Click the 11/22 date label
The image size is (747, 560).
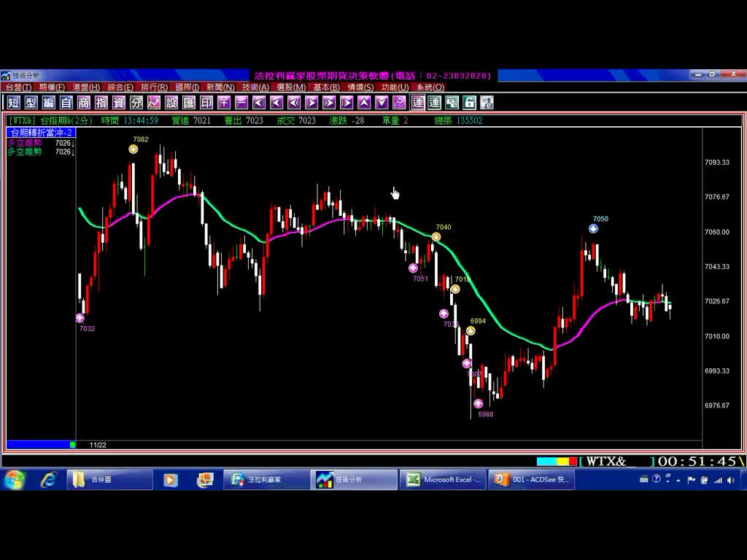[98, 445]
